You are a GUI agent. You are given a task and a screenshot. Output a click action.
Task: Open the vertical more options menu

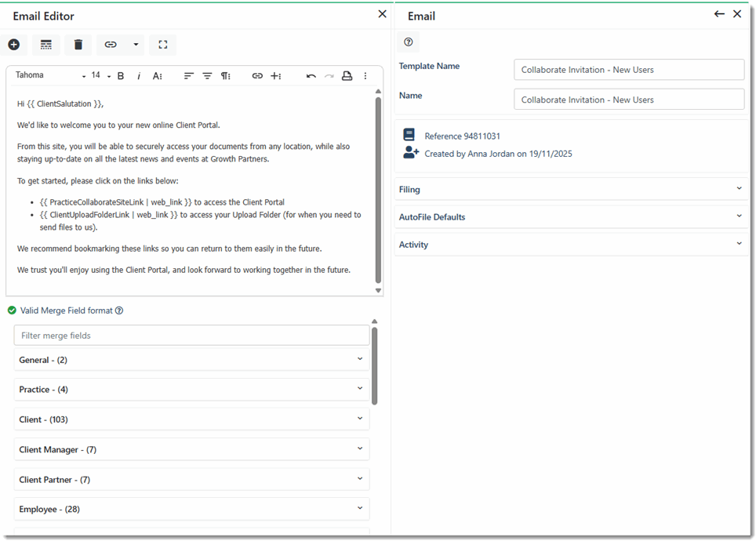click(x=365, y=76)
